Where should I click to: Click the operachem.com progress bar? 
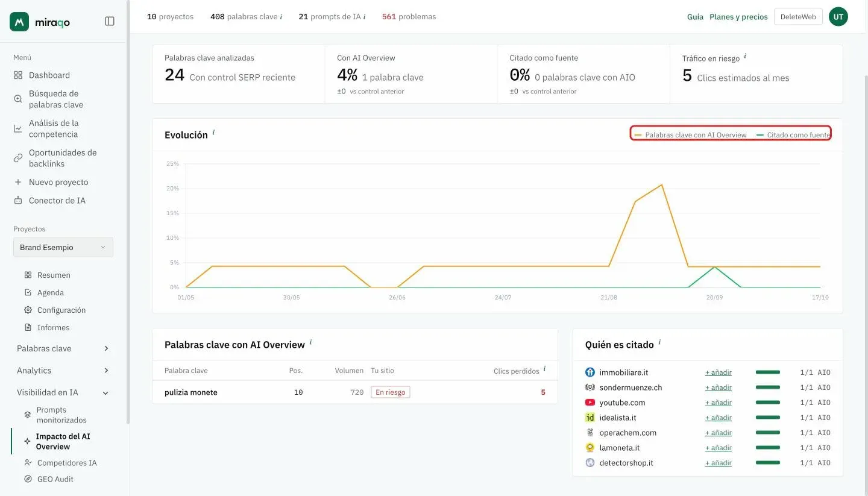(768, 433)
